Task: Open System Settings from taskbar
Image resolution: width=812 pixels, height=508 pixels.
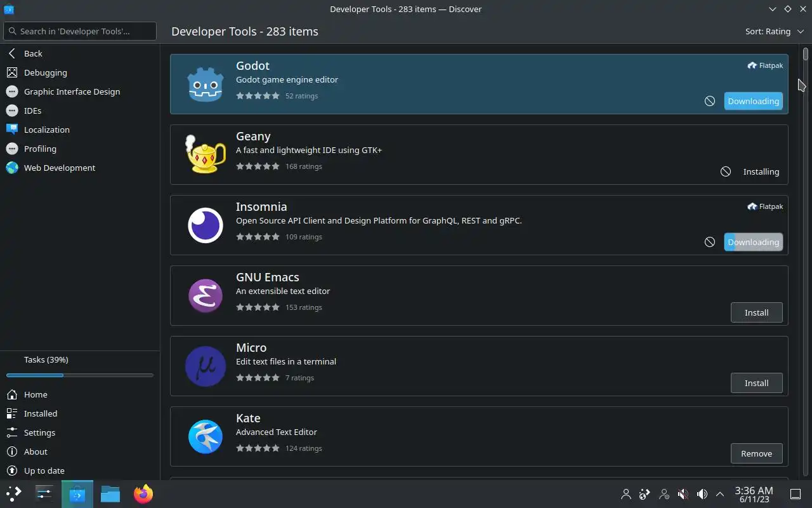Action: point(44,493)
